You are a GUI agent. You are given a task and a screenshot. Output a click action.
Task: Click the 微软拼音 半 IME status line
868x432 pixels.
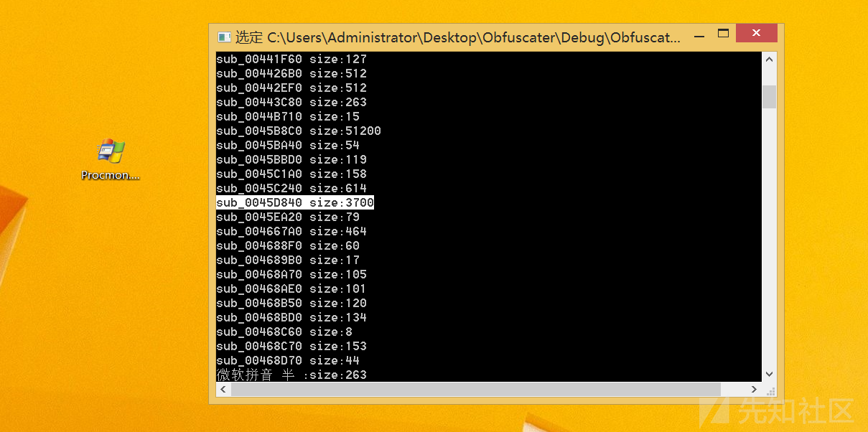tap(291, 375)
